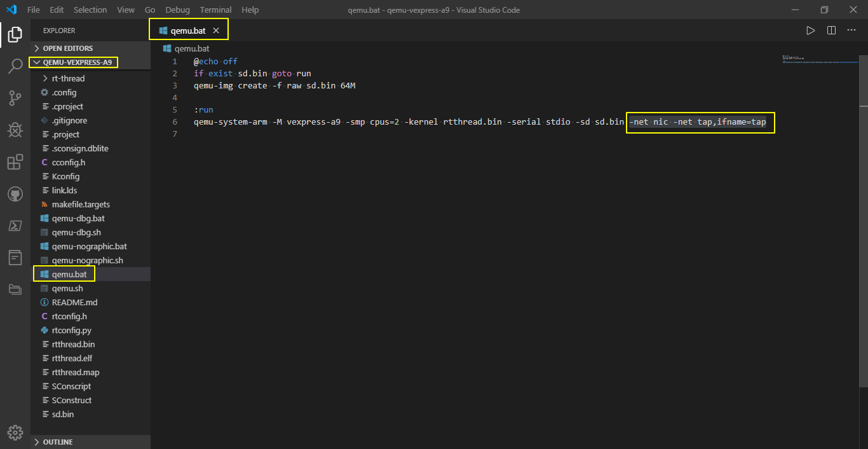Open the More Actions ellipsis menu
This screenshot has height=449, width=868.
point(852,29)
